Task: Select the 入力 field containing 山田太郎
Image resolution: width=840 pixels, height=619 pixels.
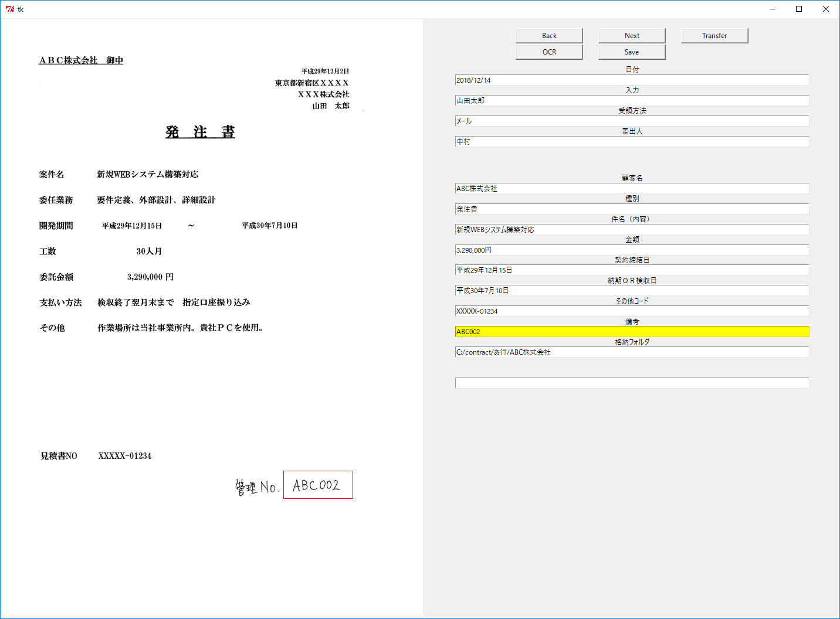Action: click(x=632, y=101)
